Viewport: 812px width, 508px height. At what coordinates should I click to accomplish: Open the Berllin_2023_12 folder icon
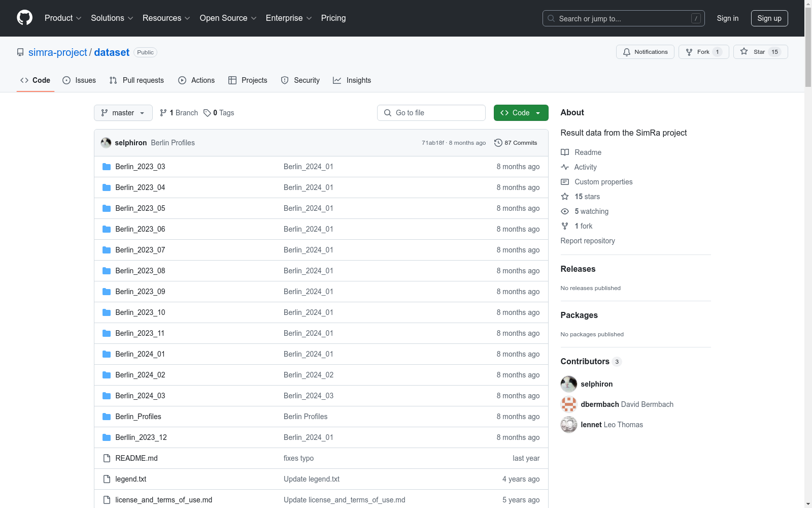[x=107, y=437]
